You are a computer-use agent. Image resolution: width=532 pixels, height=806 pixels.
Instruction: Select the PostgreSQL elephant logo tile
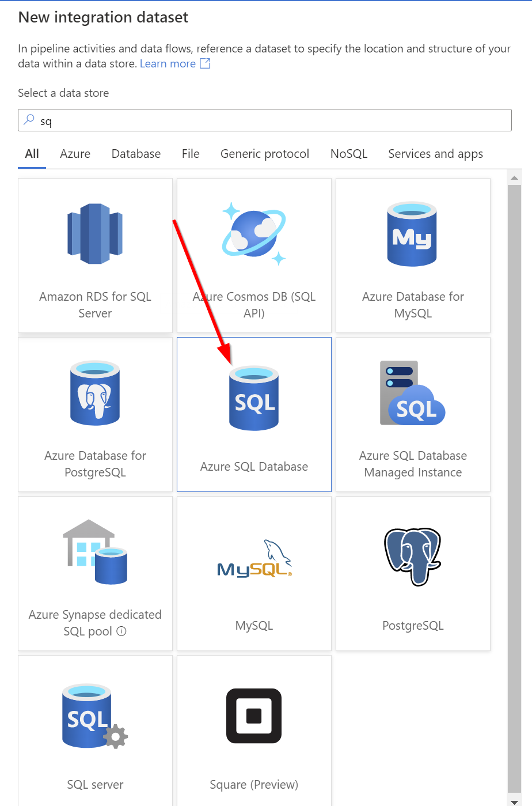pyautogui.click(x=413, y=557)
